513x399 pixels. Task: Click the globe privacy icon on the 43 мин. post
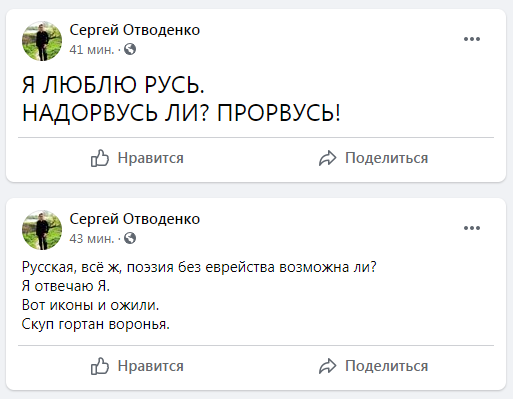130,238
